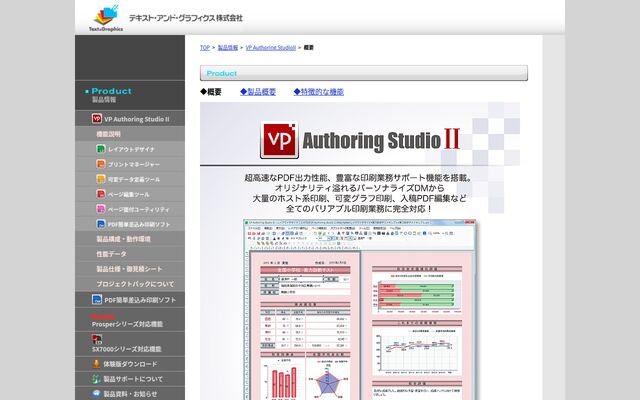Open the プロジェクトパックについて sidebar item
Viewport: 640px width, 400px height.
(x=130, y=284)
